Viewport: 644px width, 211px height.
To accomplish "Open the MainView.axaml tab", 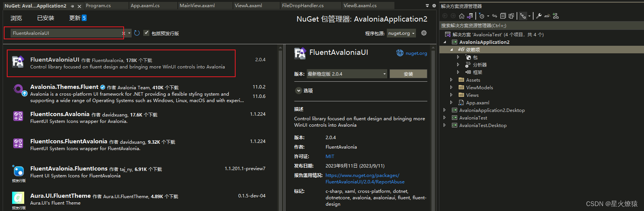I will (205, 6).
